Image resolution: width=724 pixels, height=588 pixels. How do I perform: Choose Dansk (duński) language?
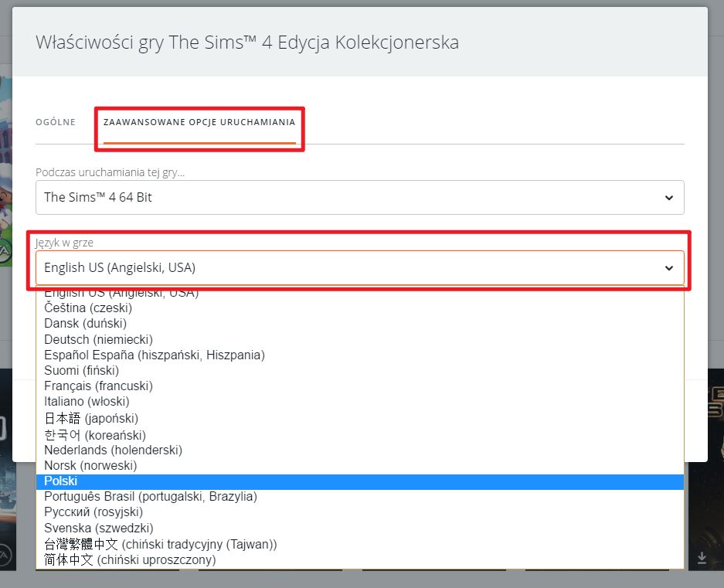click(360, 323)
